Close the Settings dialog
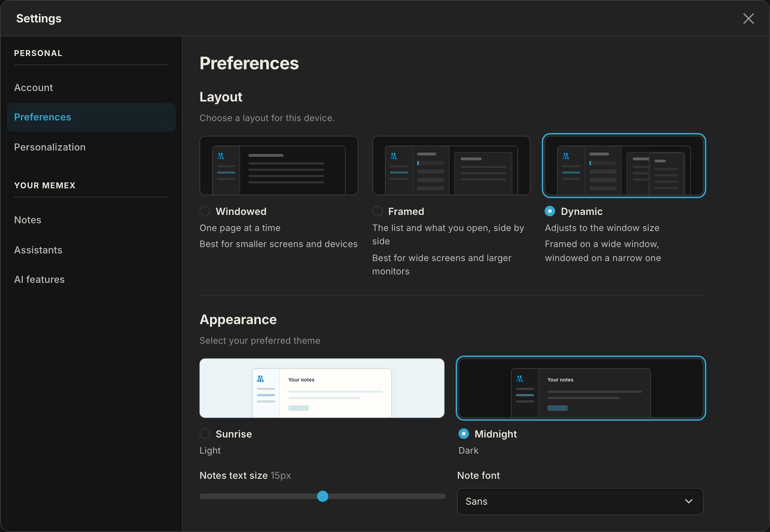Viewport: 770px width, 532px height. [748, 19]
